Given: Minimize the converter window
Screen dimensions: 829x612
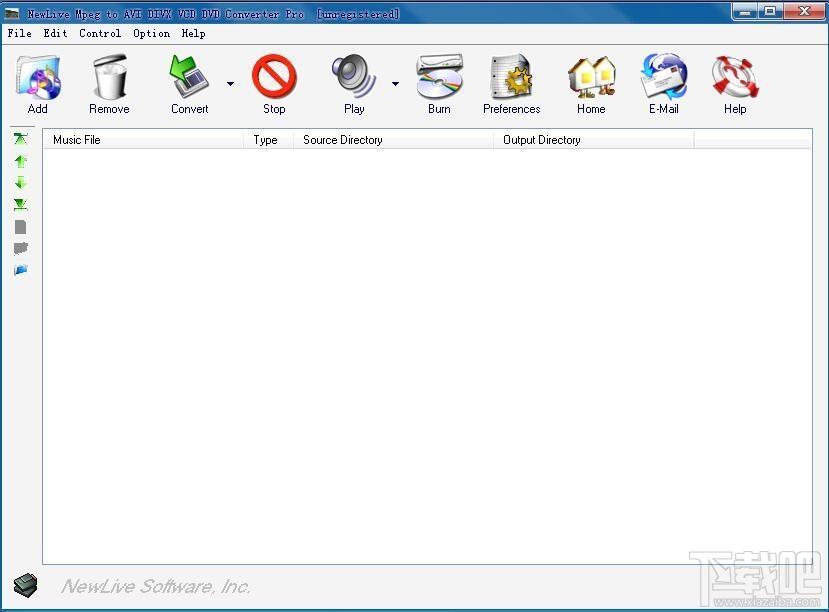Looking at the screenshot, I should (745, 12).
